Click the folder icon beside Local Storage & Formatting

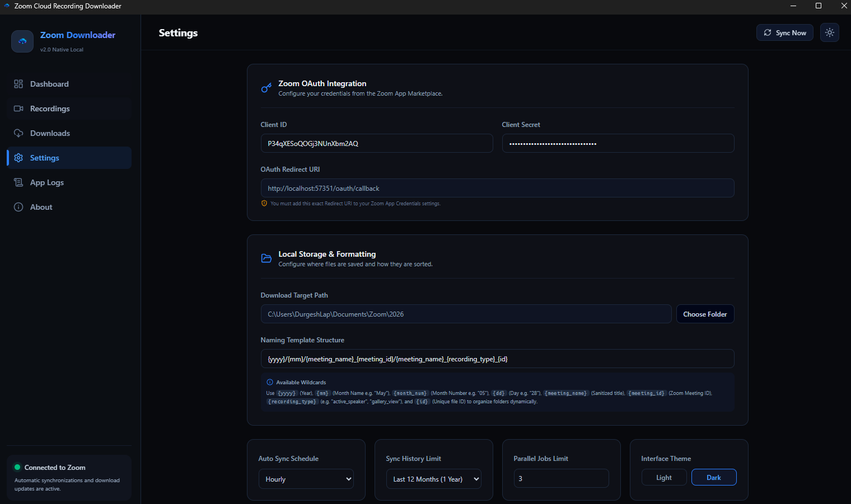tap(266, 258)
